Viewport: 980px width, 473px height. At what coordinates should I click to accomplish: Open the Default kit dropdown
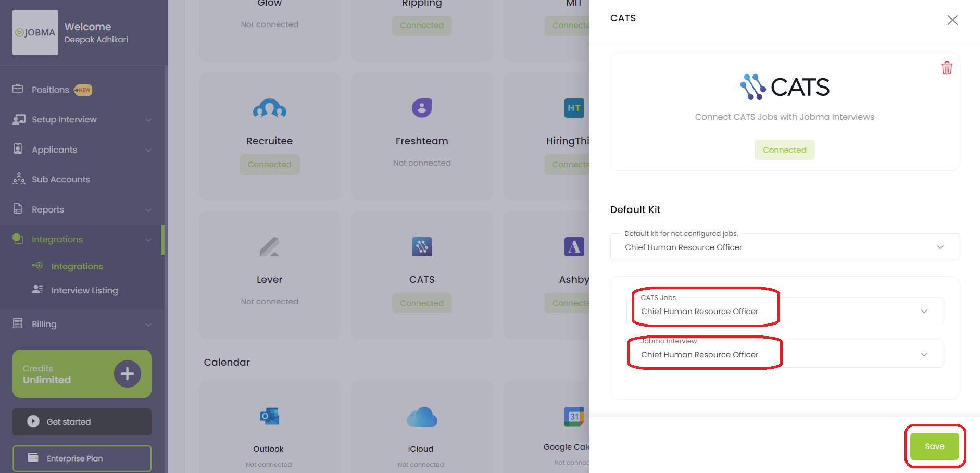pyautogui.click(x=784, y=247)
